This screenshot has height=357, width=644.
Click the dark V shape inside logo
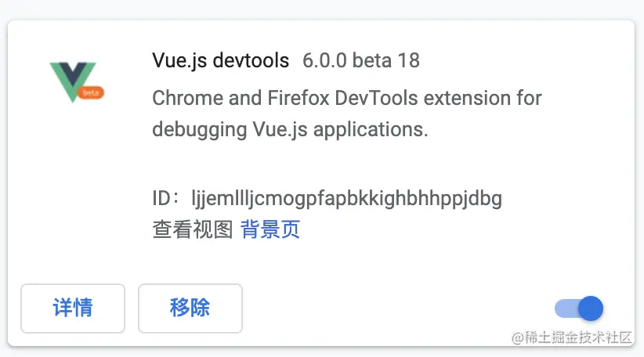[x=73, y=74]
